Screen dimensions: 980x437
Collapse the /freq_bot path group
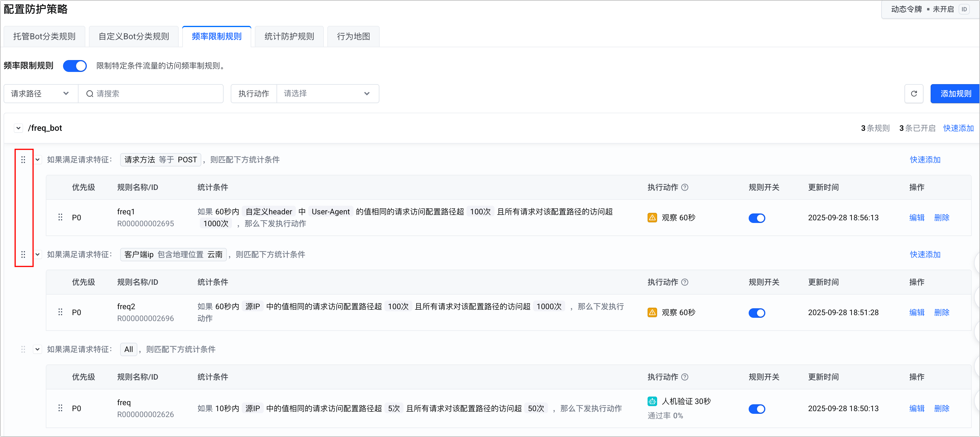[18, 128]
